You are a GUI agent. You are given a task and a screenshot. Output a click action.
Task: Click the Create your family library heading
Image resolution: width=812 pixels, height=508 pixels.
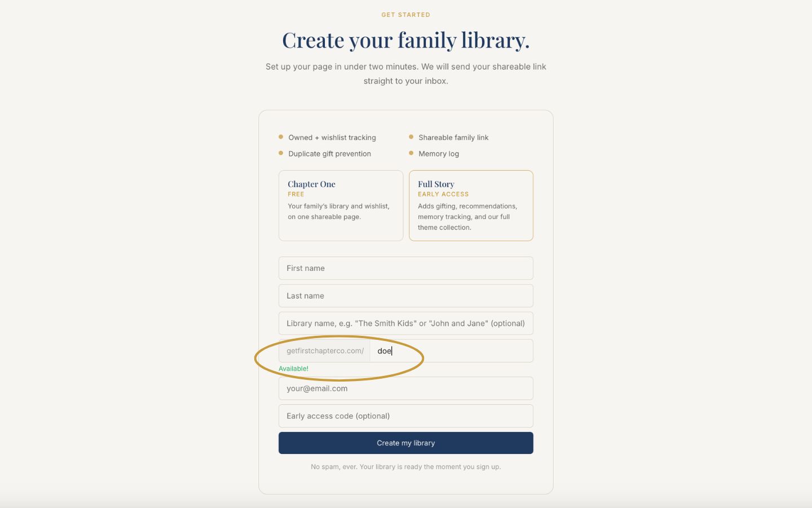click(x=406, y=40)
